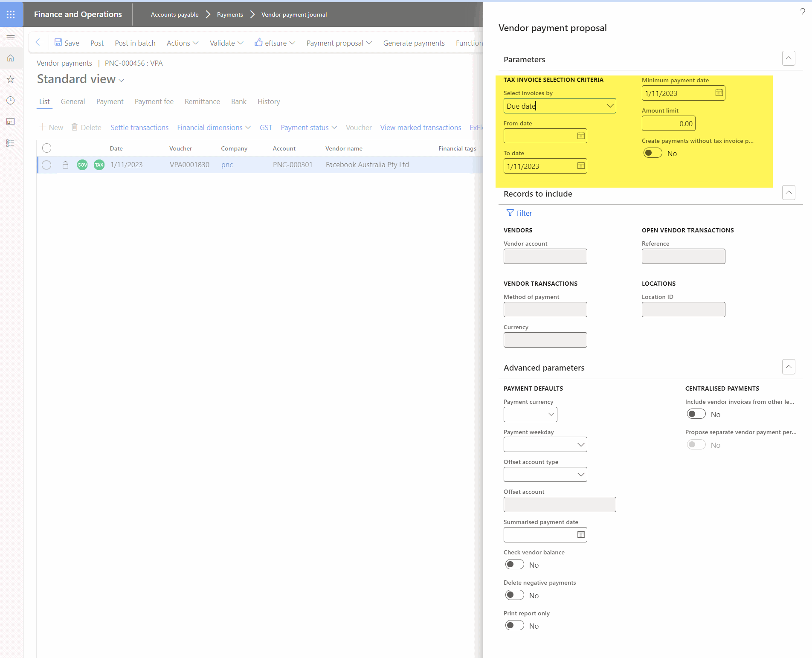Screen dimensions: 812x658
Task: Click Post button
Action: pyautogui.click(x=97, y=43)
